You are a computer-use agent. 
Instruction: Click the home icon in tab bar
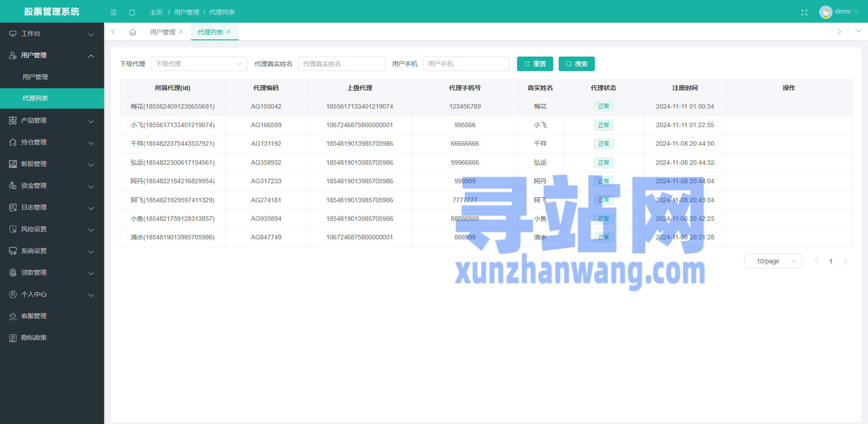133,32
